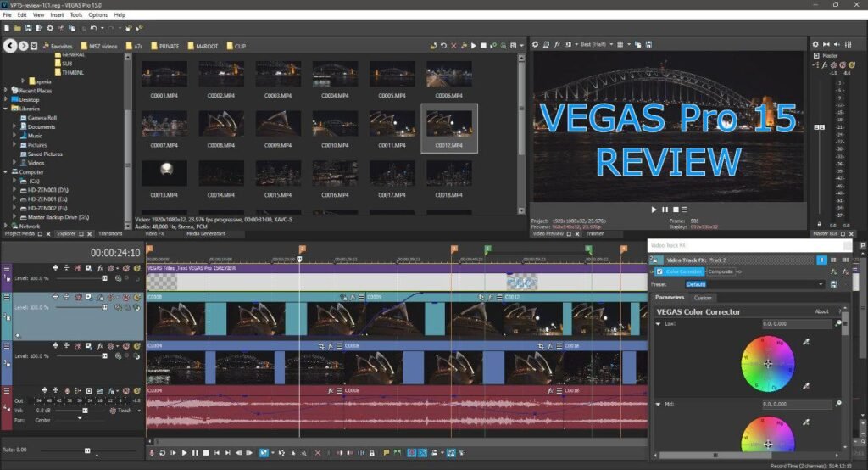The image size is (868, 470).
Task: Select the C0012.MP4 thumbnail
Action: point(449,128)
